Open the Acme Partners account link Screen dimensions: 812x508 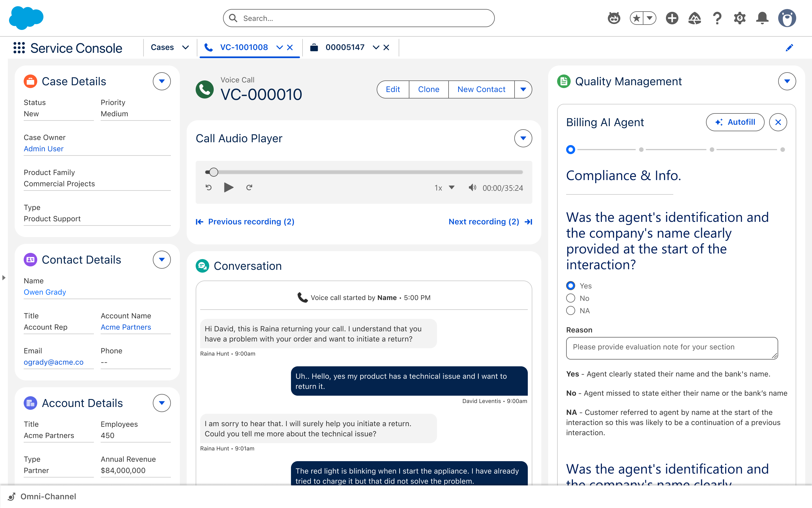coord(126,327)
